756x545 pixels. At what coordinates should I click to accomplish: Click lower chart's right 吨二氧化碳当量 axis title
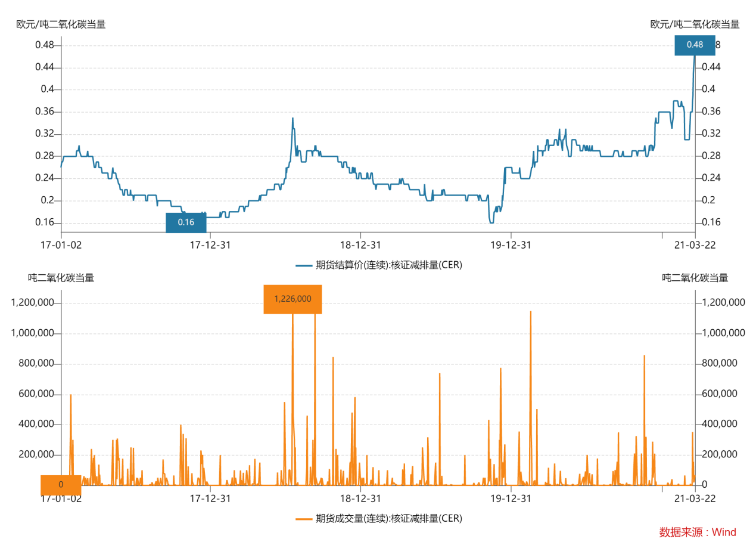695,278
